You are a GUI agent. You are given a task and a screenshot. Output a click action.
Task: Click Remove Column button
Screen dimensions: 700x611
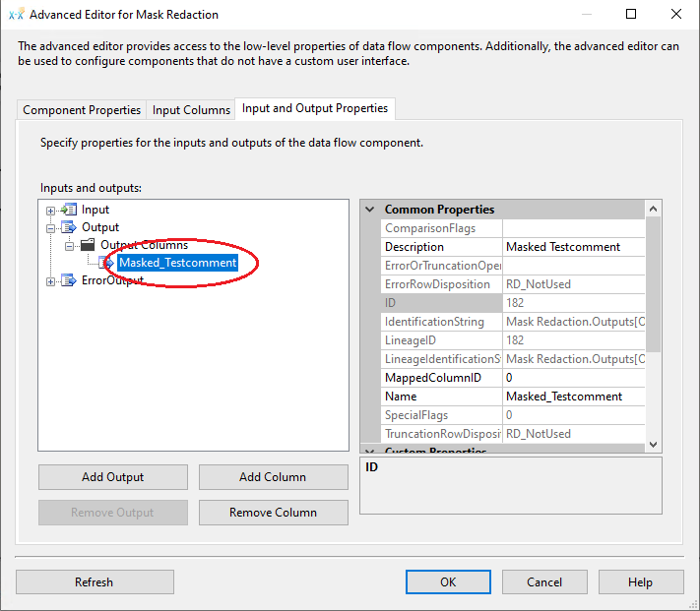tap(273, 513)
